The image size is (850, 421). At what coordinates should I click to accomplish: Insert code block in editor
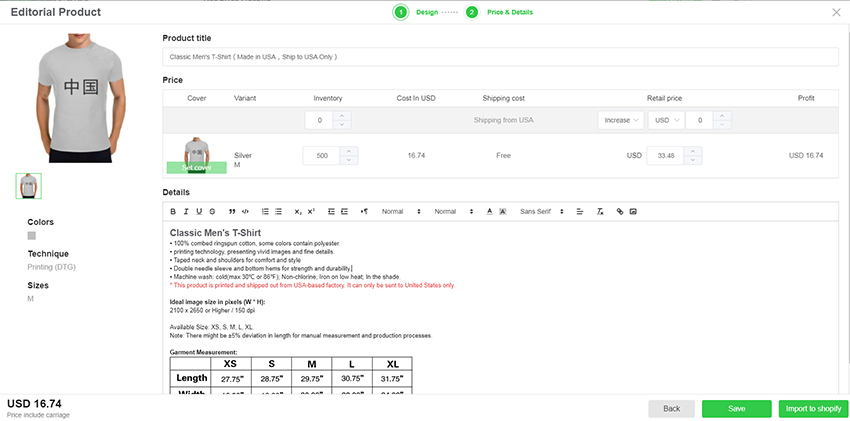[245, 211]
